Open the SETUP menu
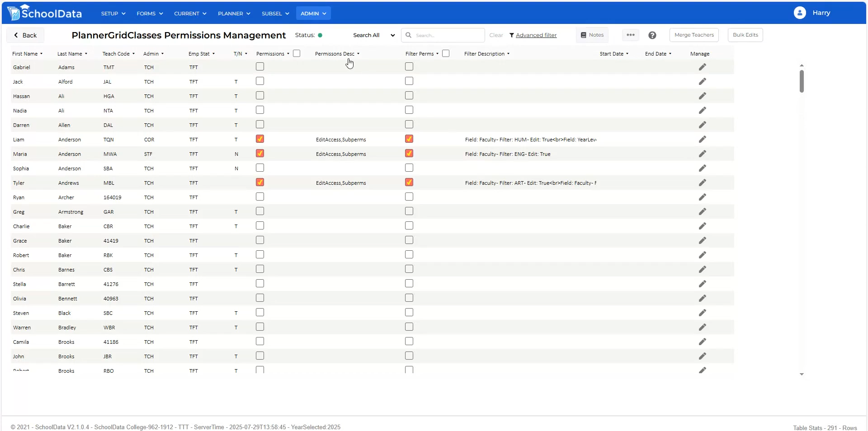Screen dimensions: 868x431 113,14
